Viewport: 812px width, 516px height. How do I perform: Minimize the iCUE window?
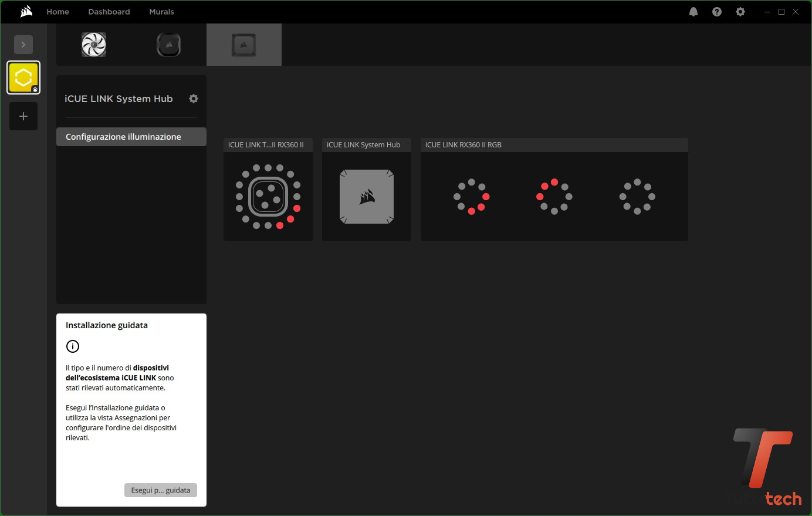point(767,12)
